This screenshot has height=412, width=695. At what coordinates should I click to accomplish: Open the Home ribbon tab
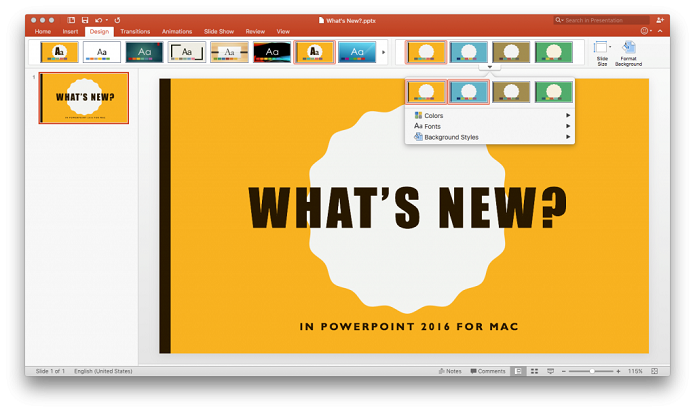click(x=43, y=31)
